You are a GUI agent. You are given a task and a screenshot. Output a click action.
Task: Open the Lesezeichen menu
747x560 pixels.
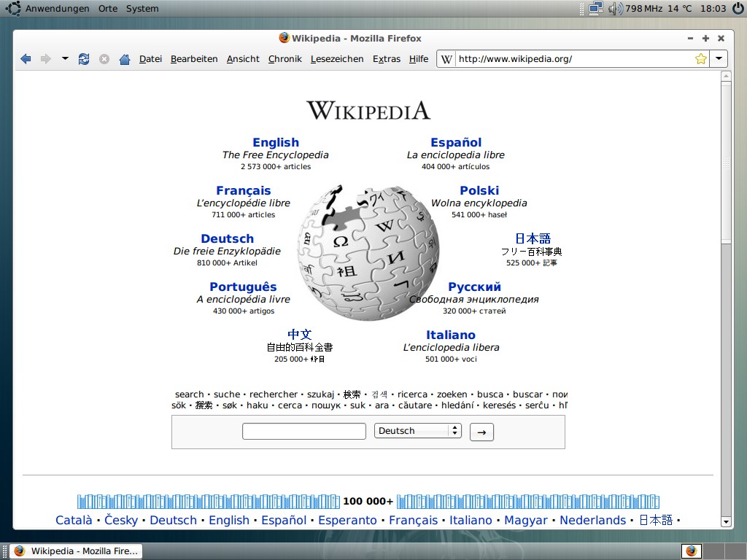click(x=337, y=59)
